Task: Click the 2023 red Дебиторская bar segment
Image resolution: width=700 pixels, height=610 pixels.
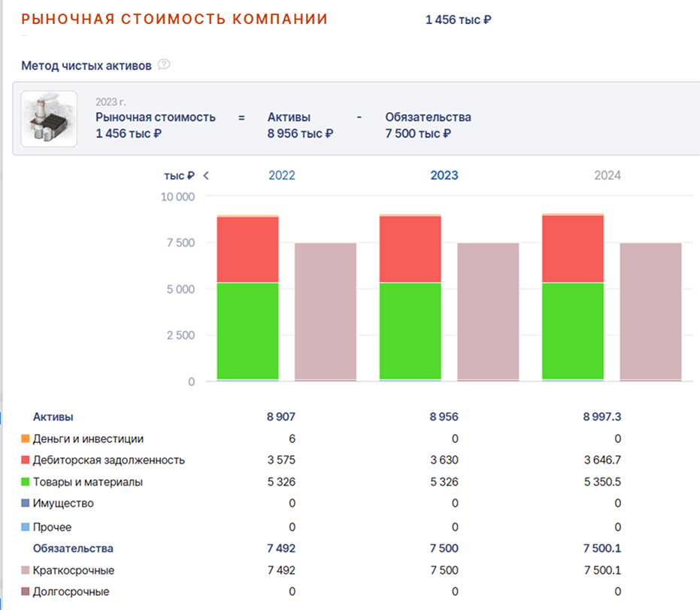Action: [x=411, y=249]
